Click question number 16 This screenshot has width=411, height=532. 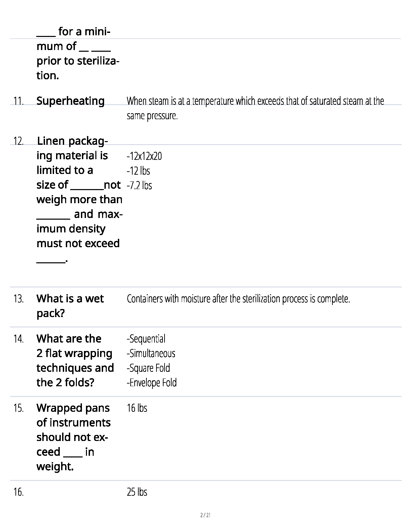tap(18, 492)
